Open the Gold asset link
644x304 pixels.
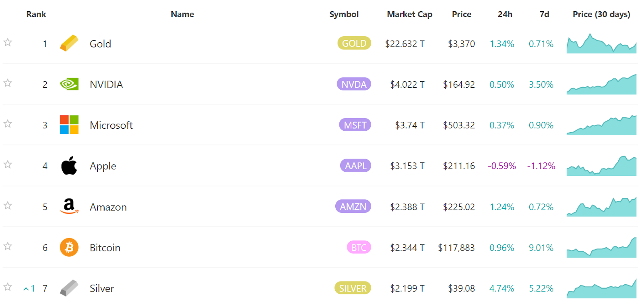pos(100,43)
